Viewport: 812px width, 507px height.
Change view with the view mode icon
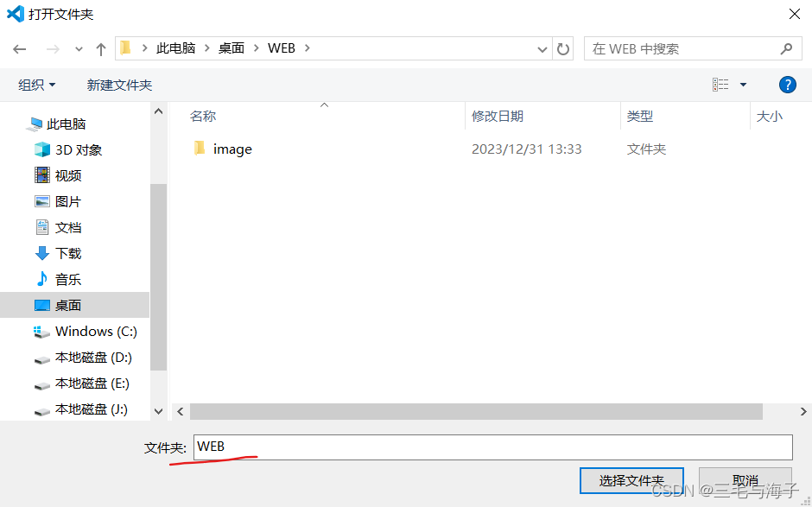tap(720, 85)
